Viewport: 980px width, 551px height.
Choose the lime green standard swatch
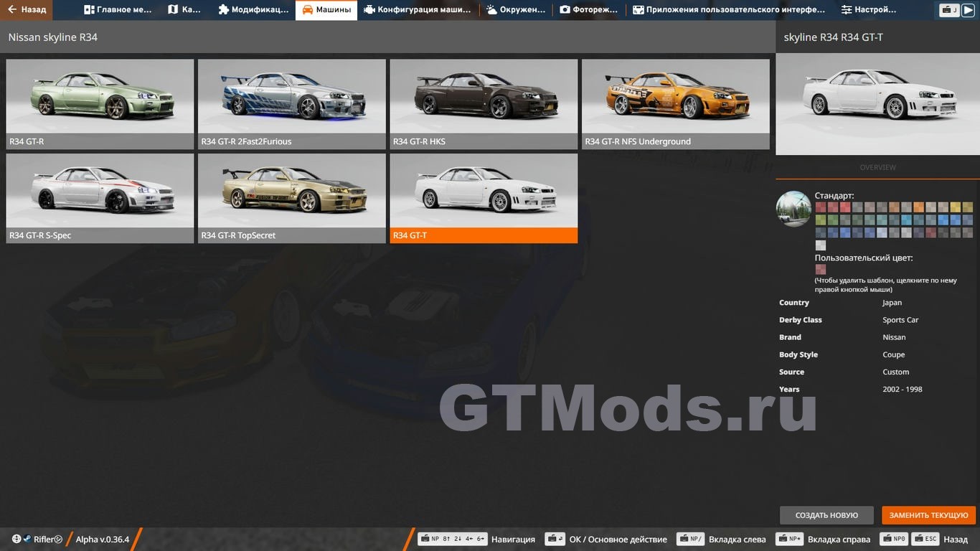coord(821,220)
